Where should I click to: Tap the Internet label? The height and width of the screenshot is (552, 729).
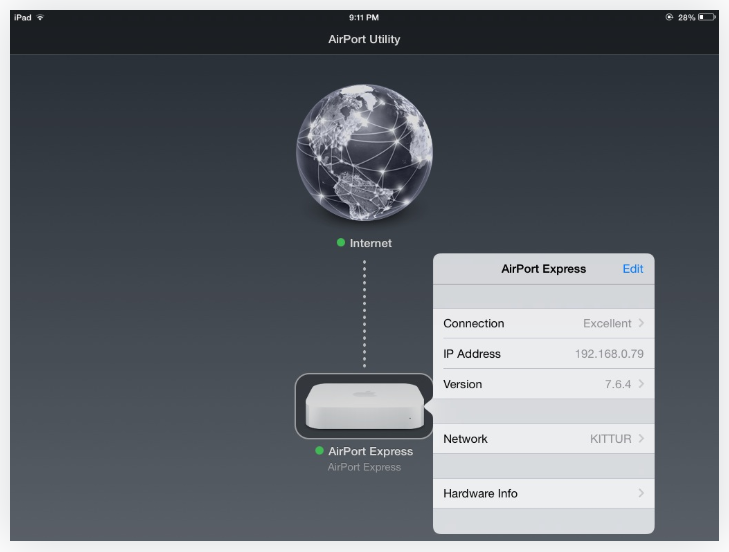(x=371, y=243)
